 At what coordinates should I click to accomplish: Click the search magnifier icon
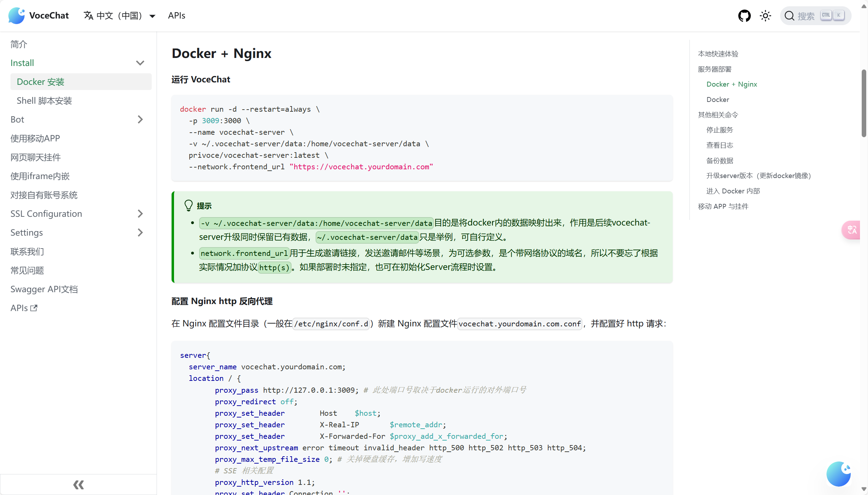point(790,16)
